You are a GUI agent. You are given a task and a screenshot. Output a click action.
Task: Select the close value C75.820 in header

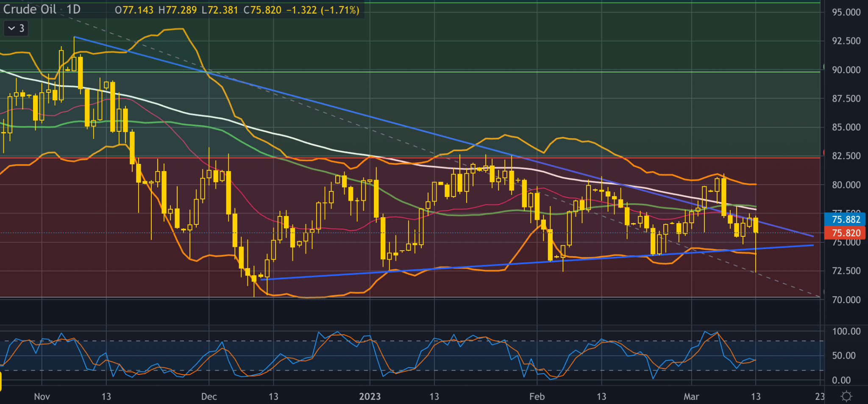[262, 10]
